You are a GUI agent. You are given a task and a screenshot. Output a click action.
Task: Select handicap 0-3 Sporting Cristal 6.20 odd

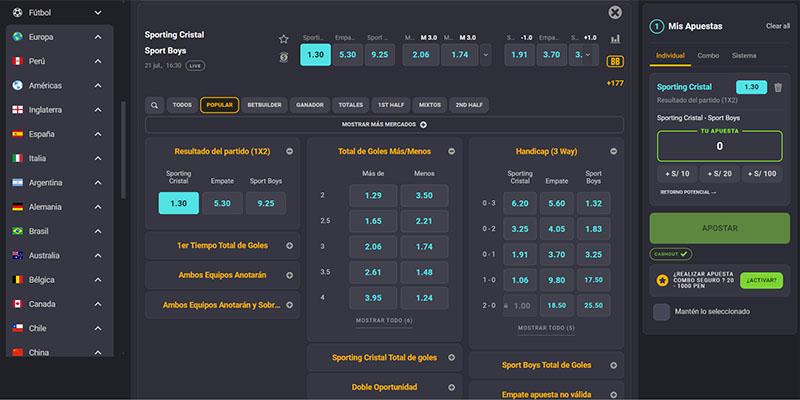[520, 203]
